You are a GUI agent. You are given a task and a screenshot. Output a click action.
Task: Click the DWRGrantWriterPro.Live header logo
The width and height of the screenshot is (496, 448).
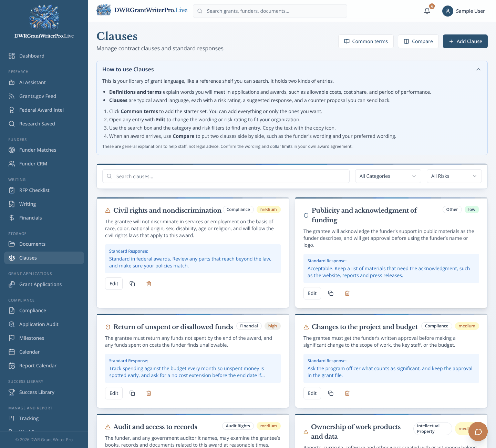click(142, 10)
